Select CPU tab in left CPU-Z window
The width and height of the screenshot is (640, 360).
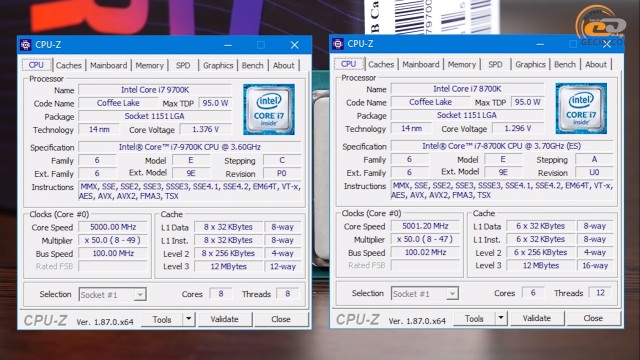(x=36, y=65)
